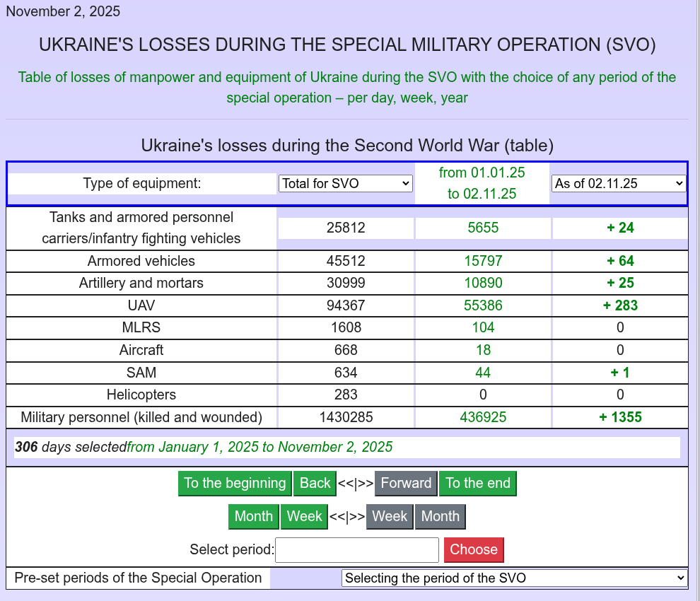The width and height of the screenshot is (700, 601).
Task: Click personnel daily value '+ 1355'
Action: (x=620, y=417)
